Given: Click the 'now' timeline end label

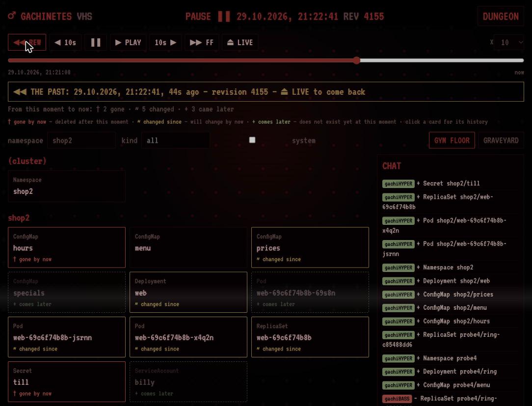Looking at the screenshot, I should click(x=519, y=72).
